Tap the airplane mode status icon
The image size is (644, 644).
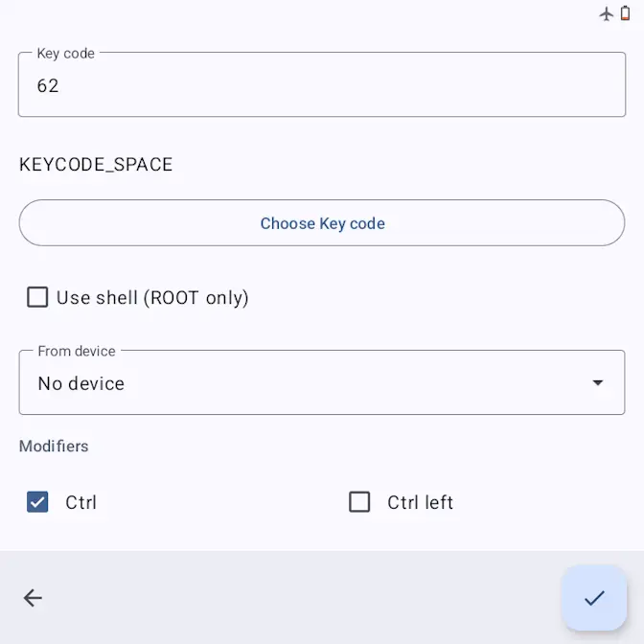[x=606, y=13]
